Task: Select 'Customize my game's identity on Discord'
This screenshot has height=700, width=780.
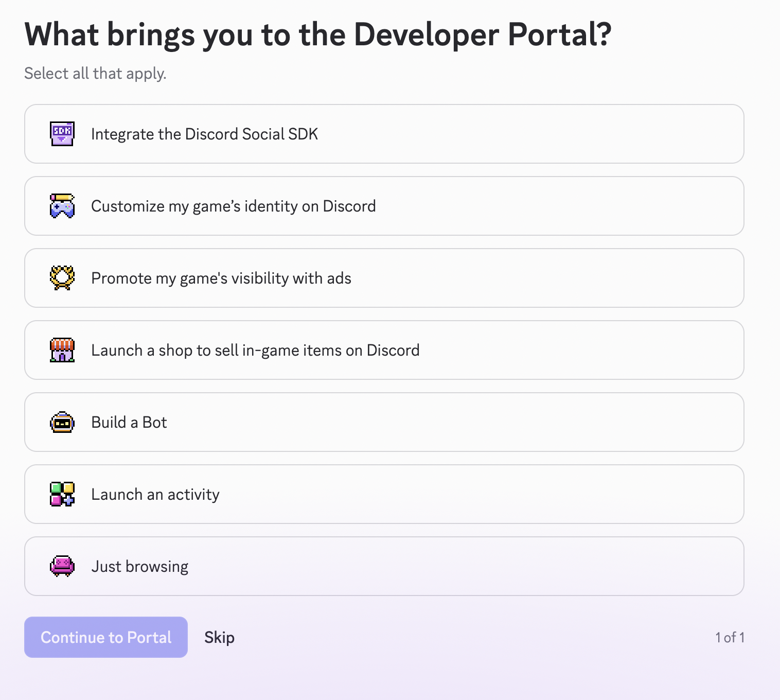Action: (x=384, y=206)
